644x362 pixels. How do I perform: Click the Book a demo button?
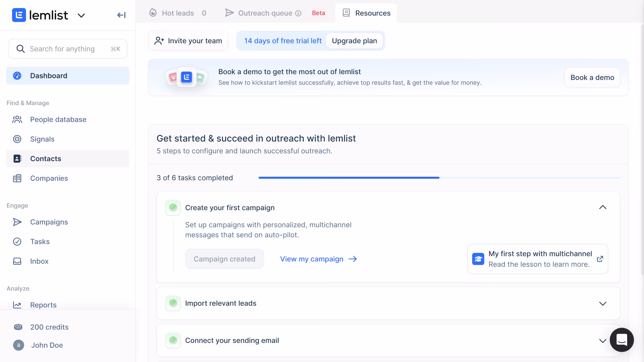(x=592, y=77)
